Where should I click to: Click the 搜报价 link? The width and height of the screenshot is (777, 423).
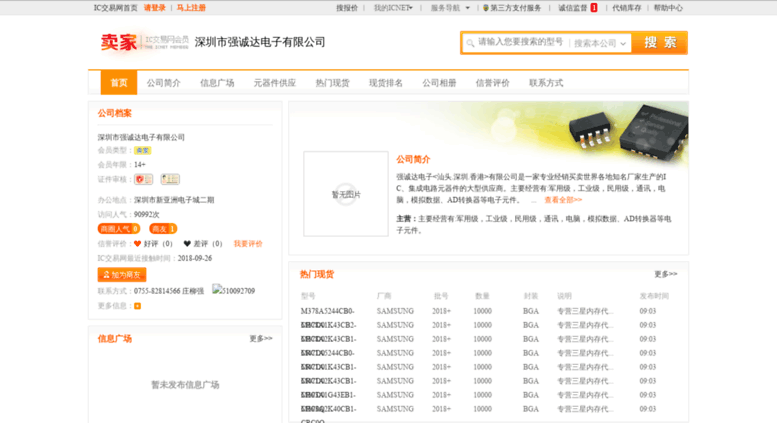coord(347,8)
